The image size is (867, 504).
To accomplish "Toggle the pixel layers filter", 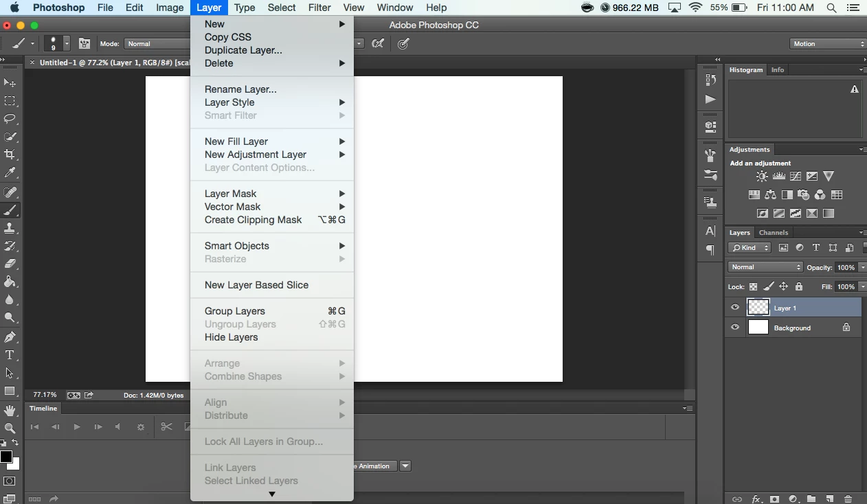I will 783,248.
